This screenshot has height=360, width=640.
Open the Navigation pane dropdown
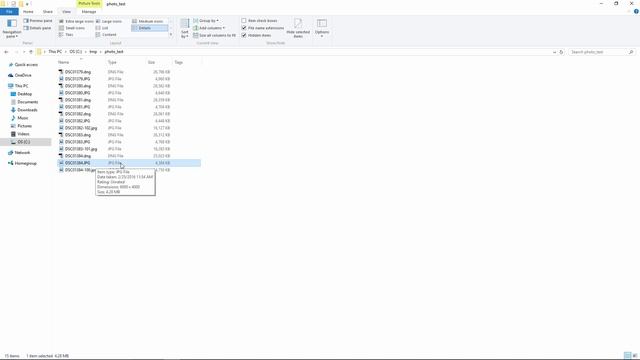click(x=12, y=29)
